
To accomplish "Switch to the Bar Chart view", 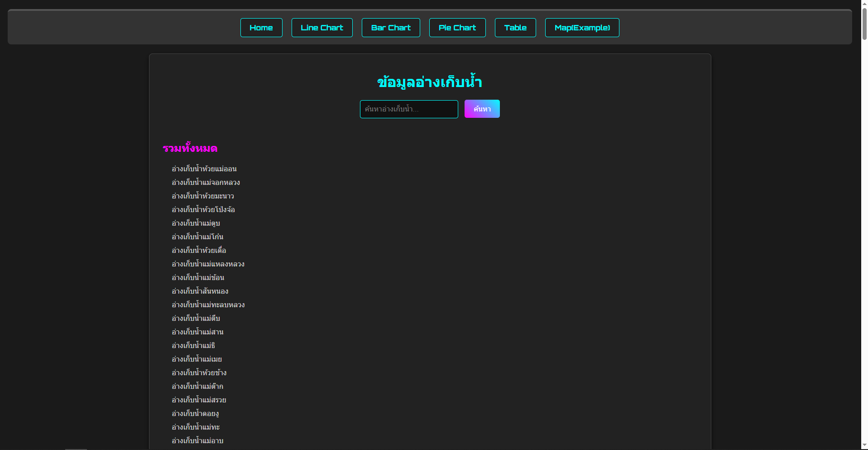I will point(390,28).
